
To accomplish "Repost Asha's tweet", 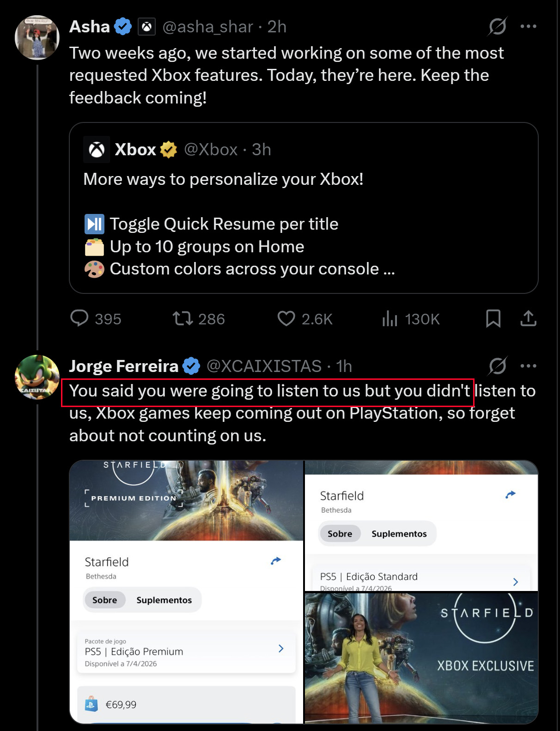I will (x=183, y=319).
